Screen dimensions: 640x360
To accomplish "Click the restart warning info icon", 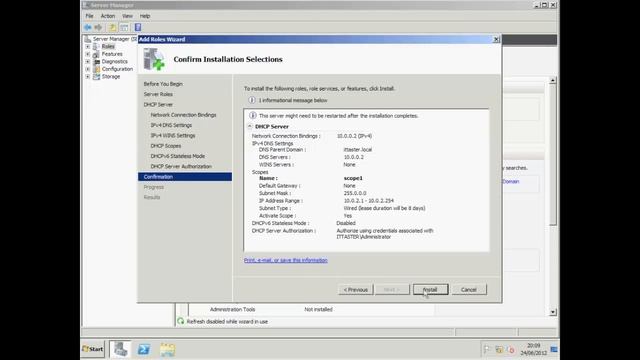I will (253, 116).
